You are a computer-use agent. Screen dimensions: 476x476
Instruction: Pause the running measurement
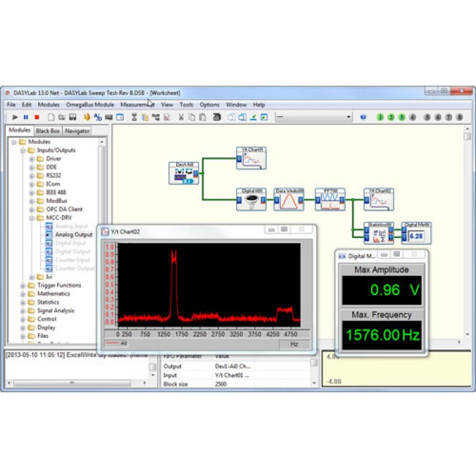[26, 117]
